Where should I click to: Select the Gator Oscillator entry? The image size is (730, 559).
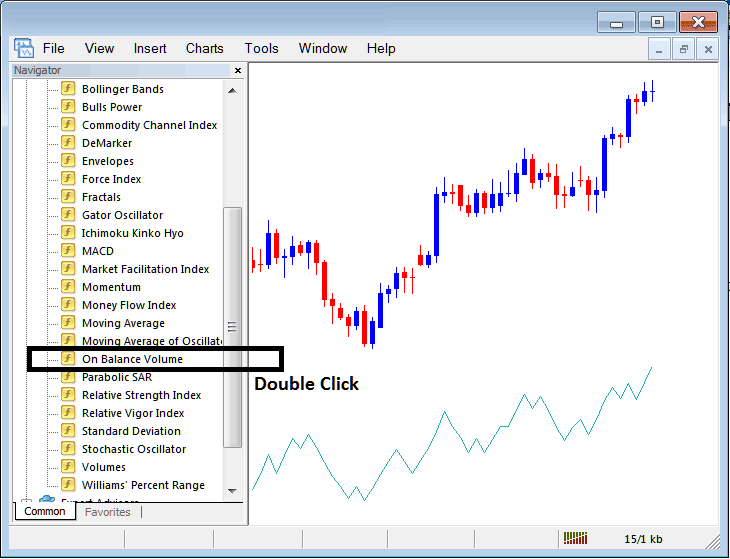click(122, 215)
